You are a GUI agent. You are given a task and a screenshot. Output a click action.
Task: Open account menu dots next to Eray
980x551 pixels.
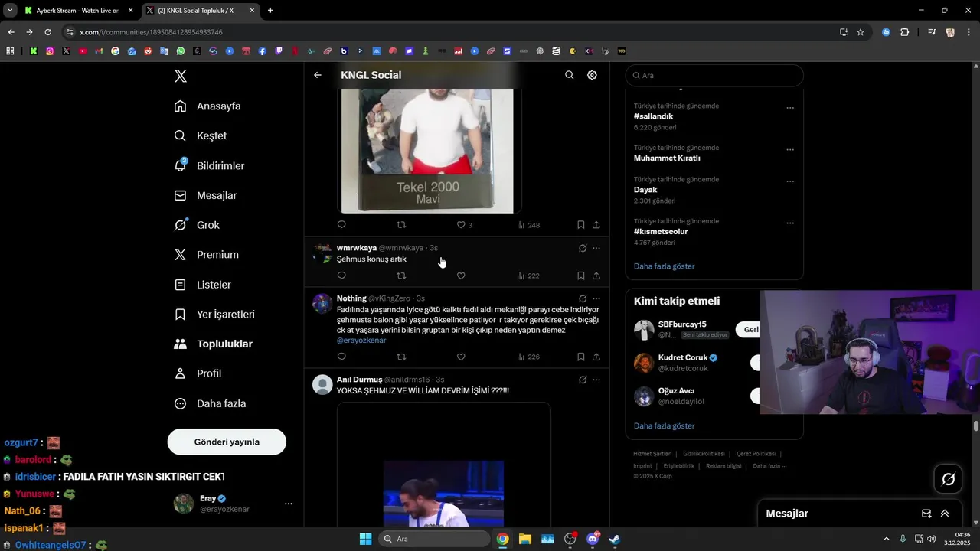click(289, 504)
